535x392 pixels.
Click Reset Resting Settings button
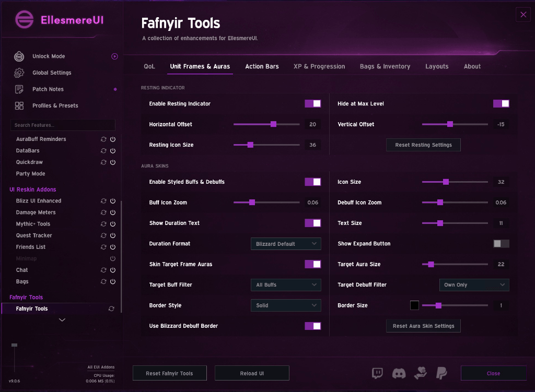[423, 145]
